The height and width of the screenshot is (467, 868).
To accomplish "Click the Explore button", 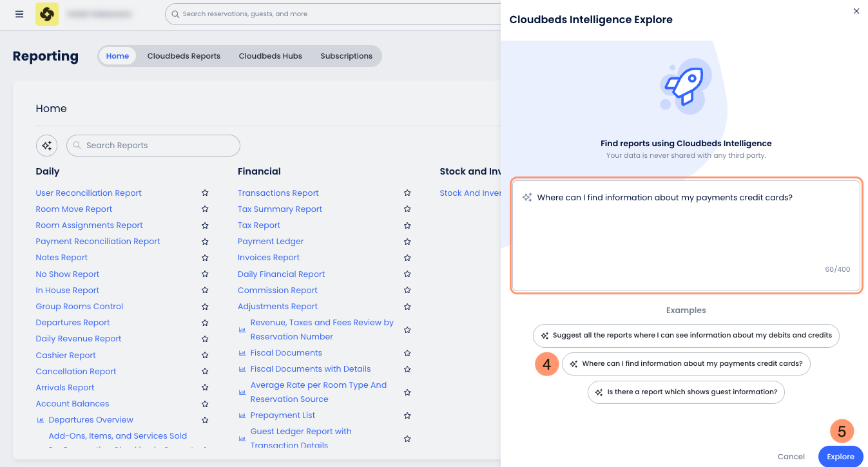I will click(841, 457).
